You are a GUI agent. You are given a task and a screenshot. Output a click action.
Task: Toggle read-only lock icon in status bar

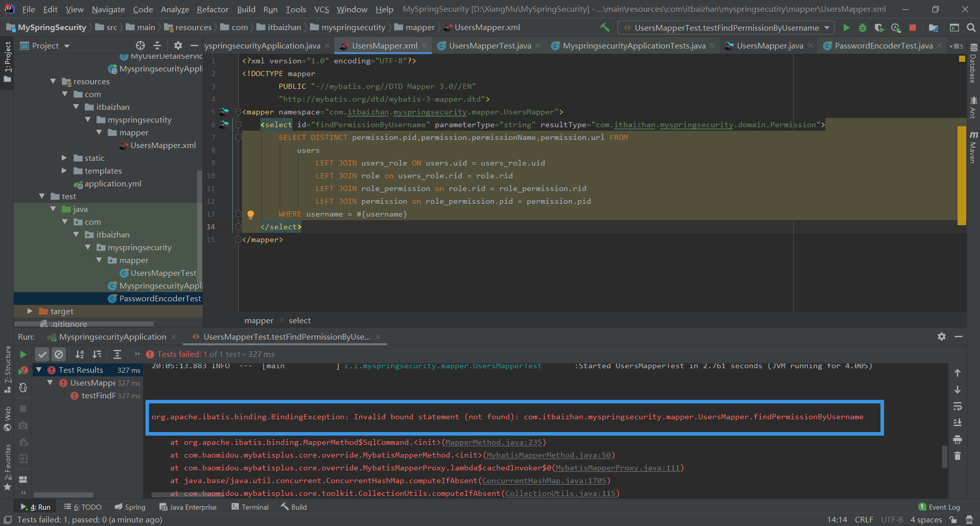click(x=953, y=520)
